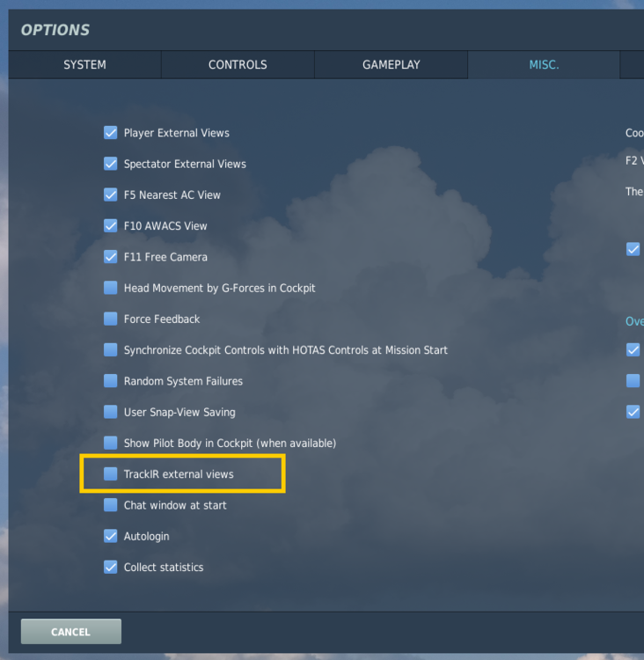
Task: Uncheck Player External Views checkbox
Action: point(111,133)
